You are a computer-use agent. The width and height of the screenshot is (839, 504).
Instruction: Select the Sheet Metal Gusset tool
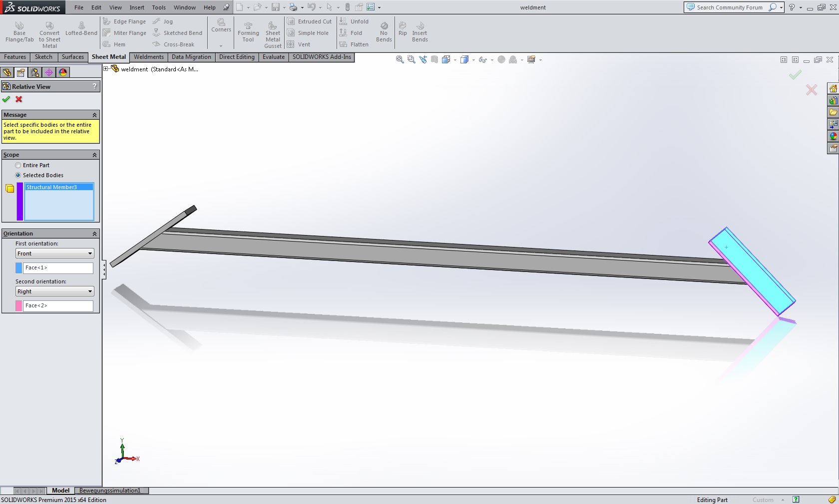click(x=273, y=34)
